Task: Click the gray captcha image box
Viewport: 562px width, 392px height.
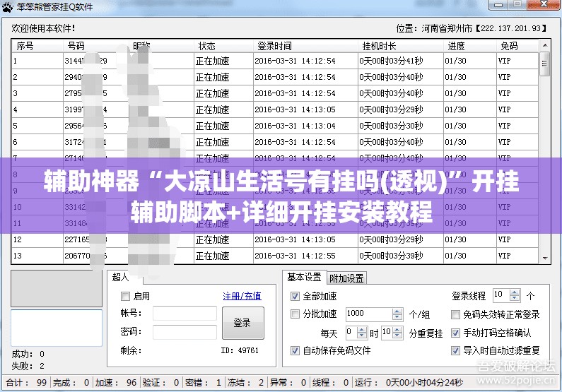Action: coord(57,288)
